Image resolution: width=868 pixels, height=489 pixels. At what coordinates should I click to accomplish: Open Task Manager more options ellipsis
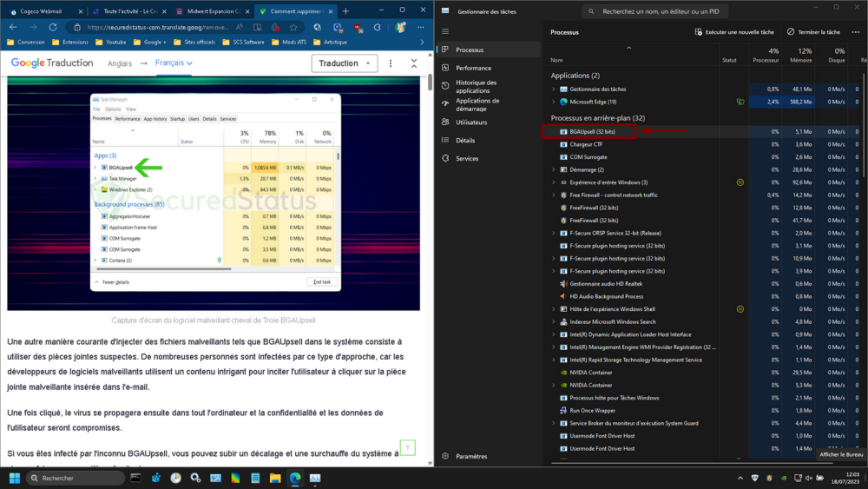(856, 32)
